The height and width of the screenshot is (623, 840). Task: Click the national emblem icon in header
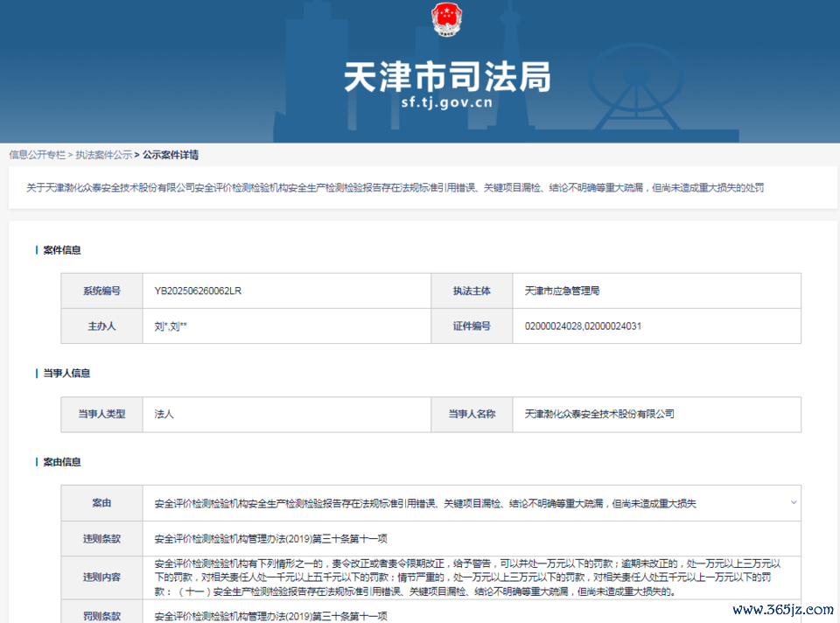coord(448,21)
